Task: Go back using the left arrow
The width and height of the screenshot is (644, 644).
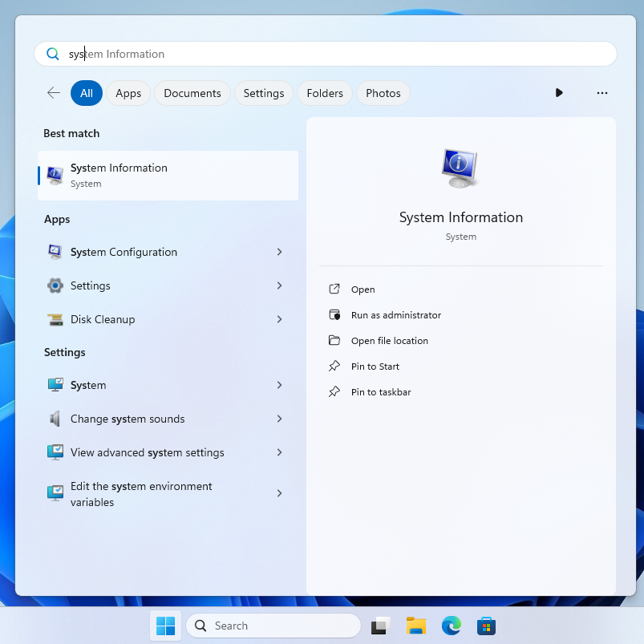Action: pos(54,93)
